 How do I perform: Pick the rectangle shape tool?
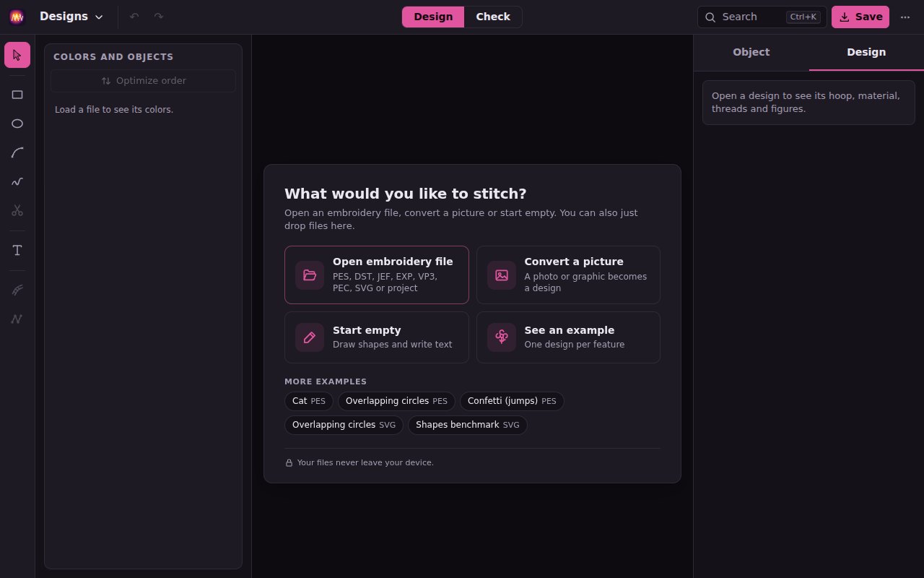[17, 95]
